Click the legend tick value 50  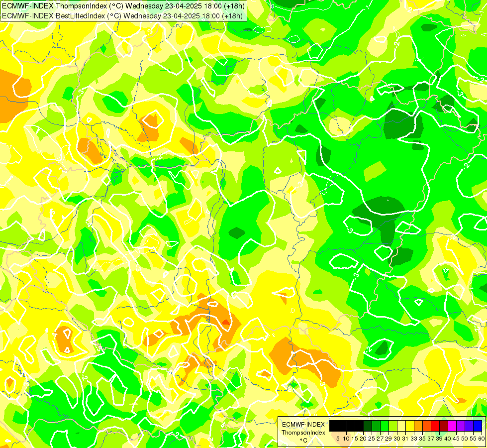pyautogui.click(x=465, y=439)
